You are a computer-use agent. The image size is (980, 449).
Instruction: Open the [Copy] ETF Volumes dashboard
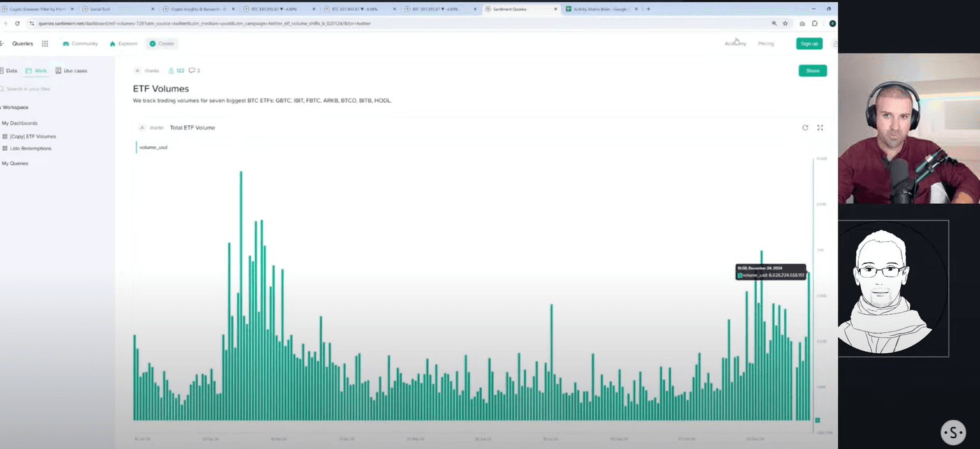point(33,137)
